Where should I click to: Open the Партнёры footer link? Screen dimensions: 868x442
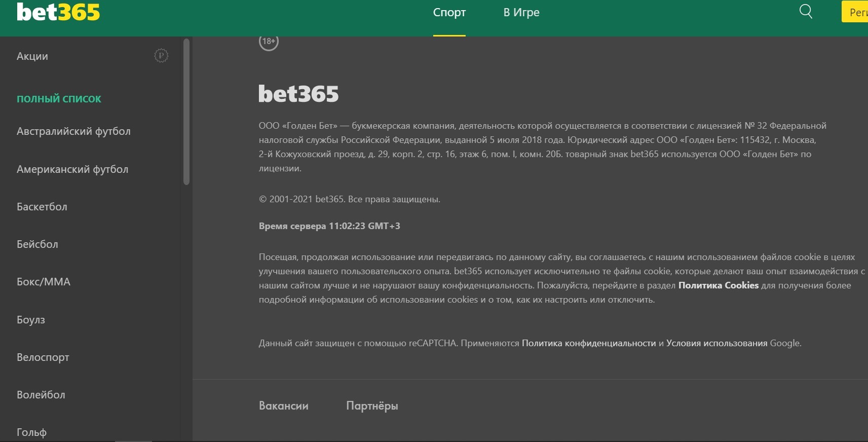(x=372, y=406)
